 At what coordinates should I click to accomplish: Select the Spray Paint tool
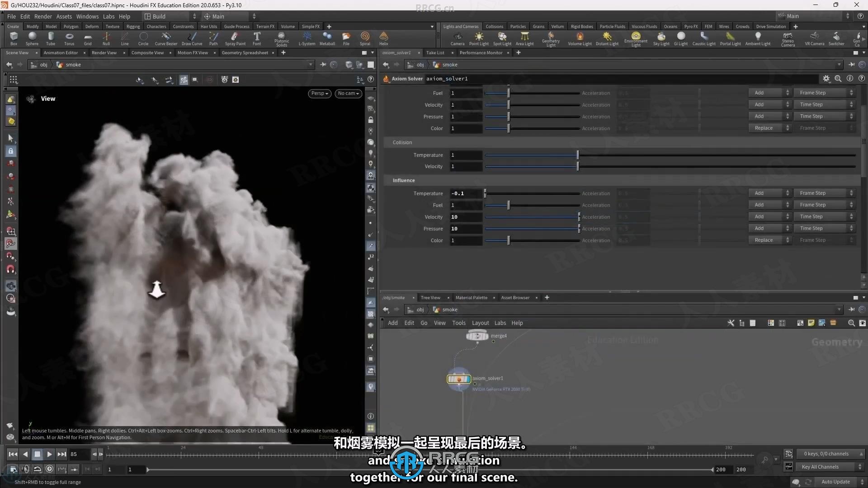point(235,38)
